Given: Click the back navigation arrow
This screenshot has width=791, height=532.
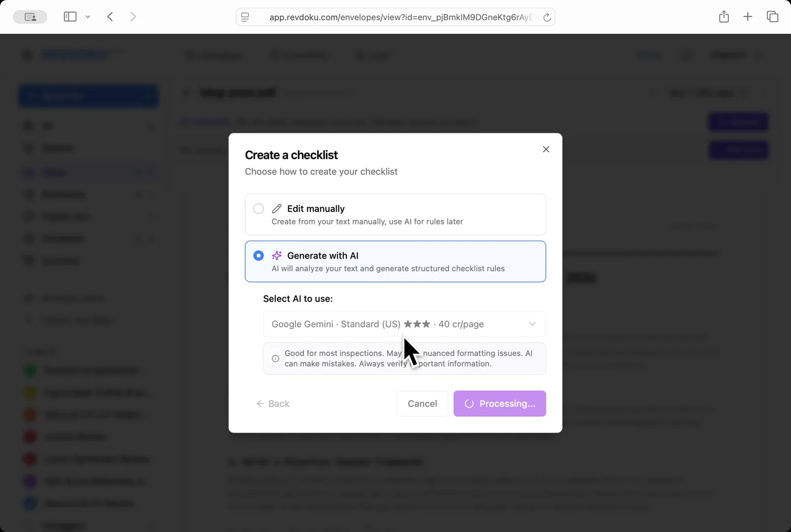Looking at the screenshot, I should click(110, 16).
